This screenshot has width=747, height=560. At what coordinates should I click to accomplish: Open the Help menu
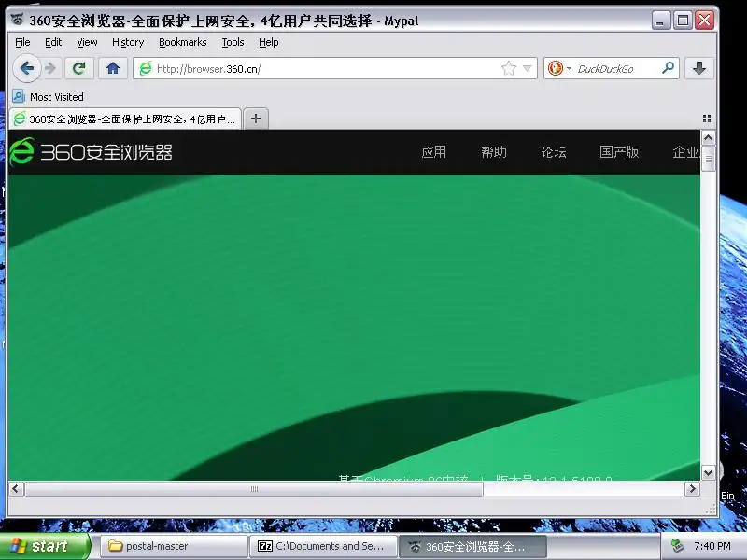click(268, 42)
